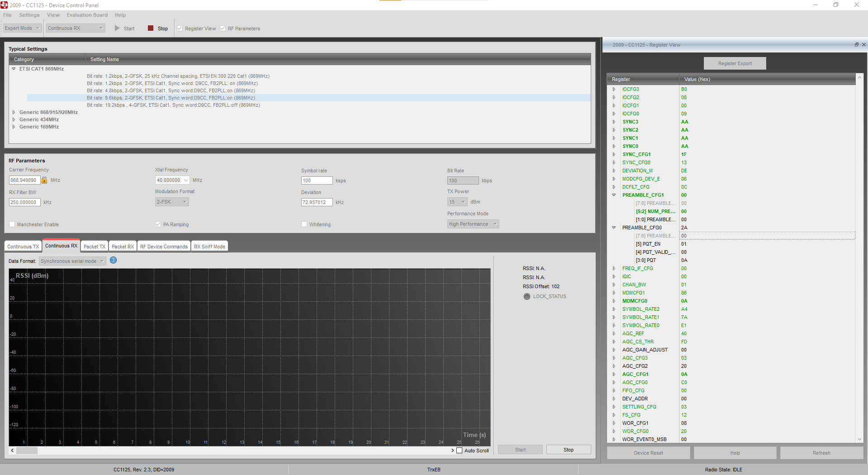Toggle the RF Parameters checkbox
Viewport: 868px width, 475px height.
pos(223,28)
